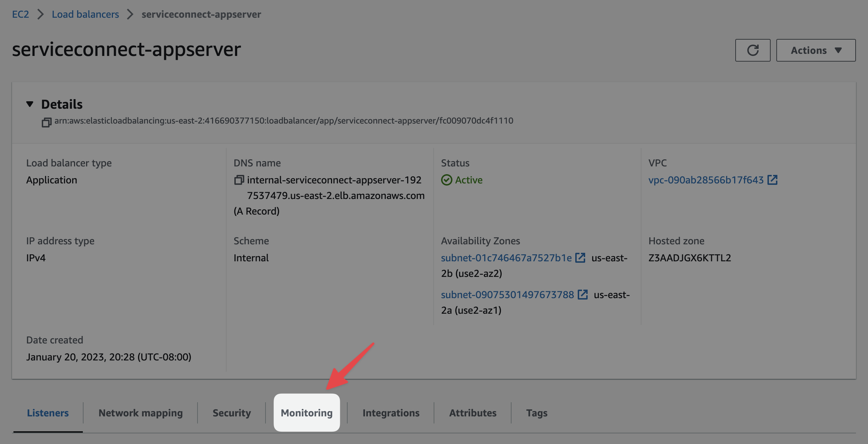This screenshot has width=868, height=444.
Task: Open the Tags tab
Action: pos(537,413)
